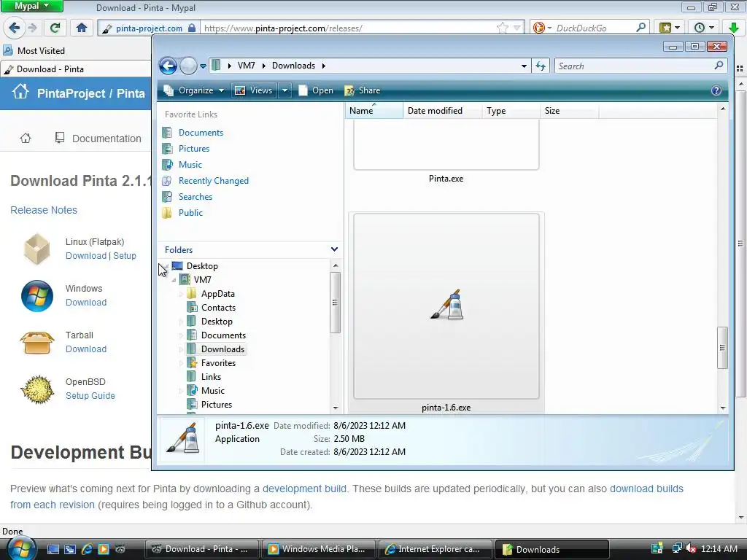
Task: Click the DuckDuckGo search magnifier
Action: (640, 28)
